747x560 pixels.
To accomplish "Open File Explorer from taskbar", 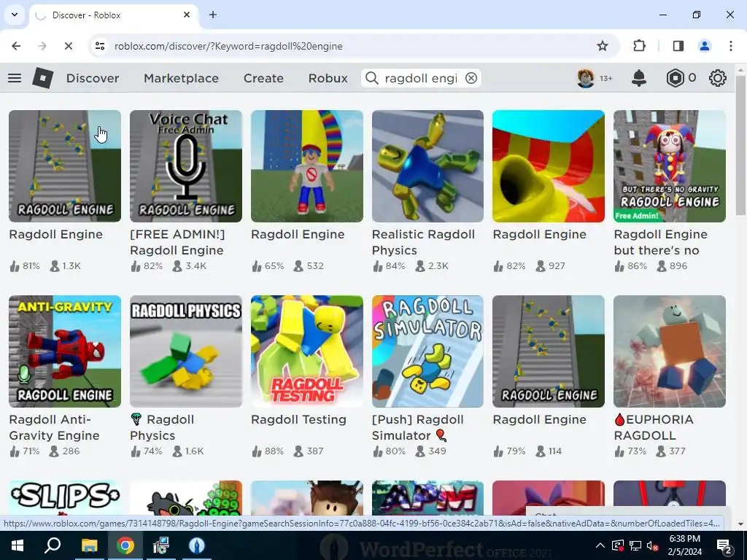I will 89,545.
